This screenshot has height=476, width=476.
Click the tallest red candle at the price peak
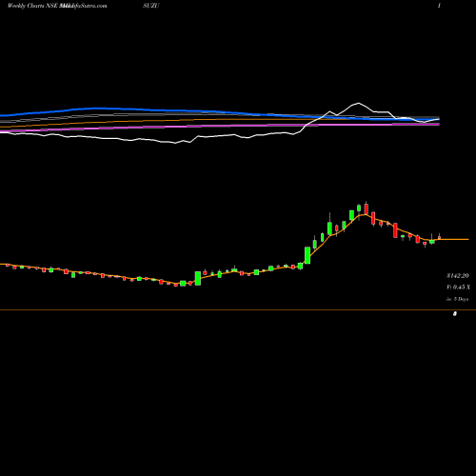click(x=367, y=208)
